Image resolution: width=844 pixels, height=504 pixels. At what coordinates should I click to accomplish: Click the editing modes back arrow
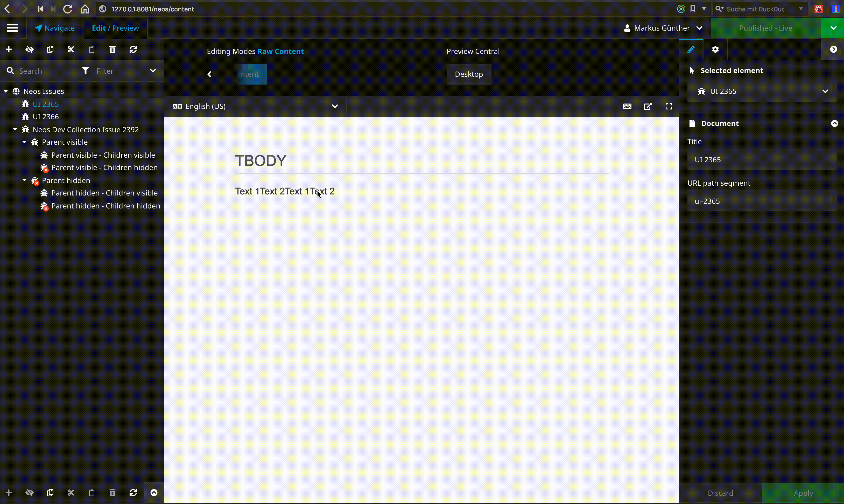209,74
